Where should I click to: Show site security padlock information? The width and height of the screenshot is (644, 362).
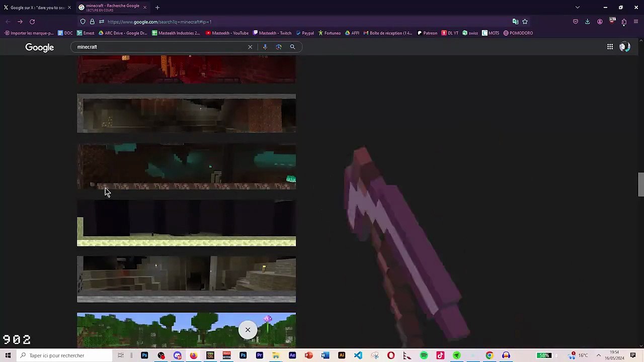92,22
